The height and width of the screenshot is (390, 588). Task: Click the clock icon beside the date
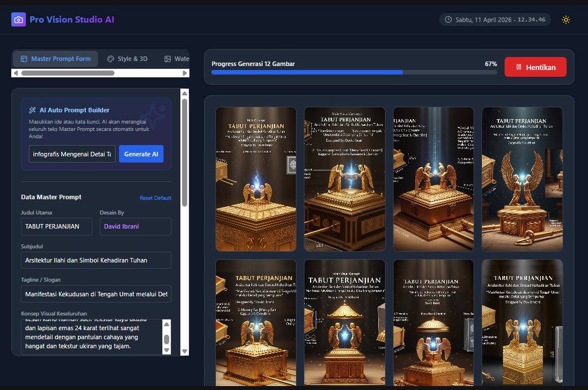[x=448, y=20]
